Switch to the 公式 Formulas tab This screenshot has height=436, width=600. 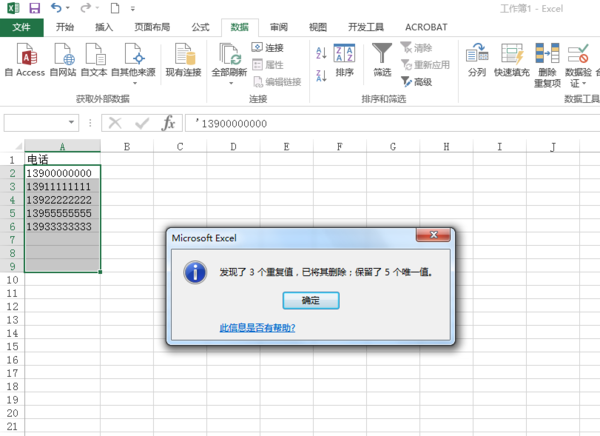pos(201,27)
